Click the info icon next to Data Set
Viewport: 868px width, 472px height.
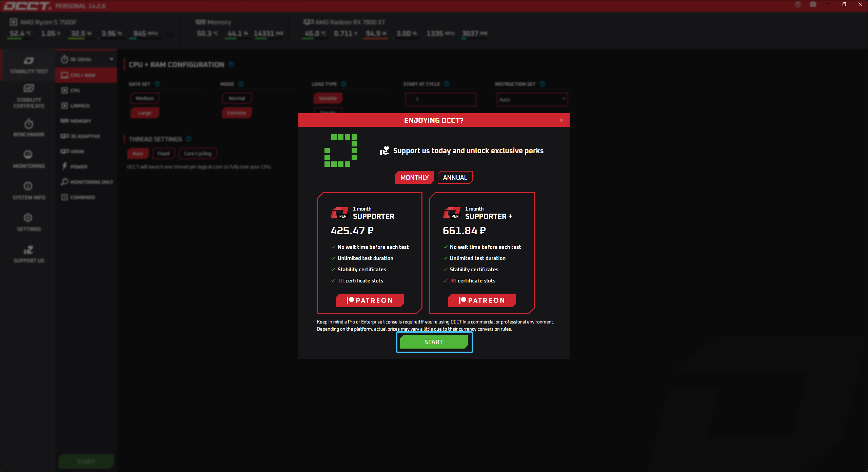pos(157,84)
